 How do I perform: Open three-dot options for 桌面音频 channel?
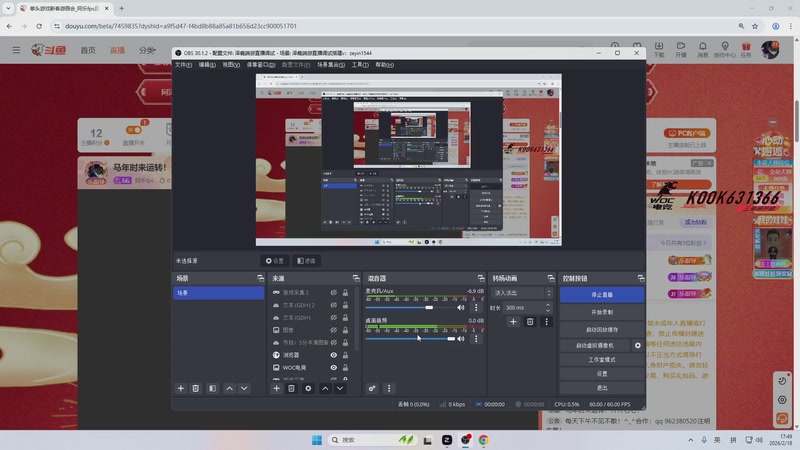coord(476,338)
